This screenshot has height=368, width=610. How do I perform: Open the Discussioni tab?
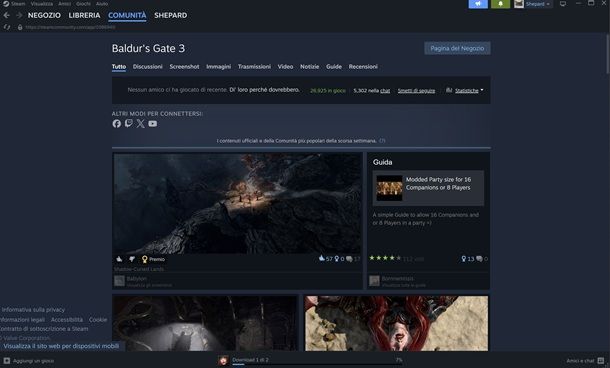pos(147,67)
